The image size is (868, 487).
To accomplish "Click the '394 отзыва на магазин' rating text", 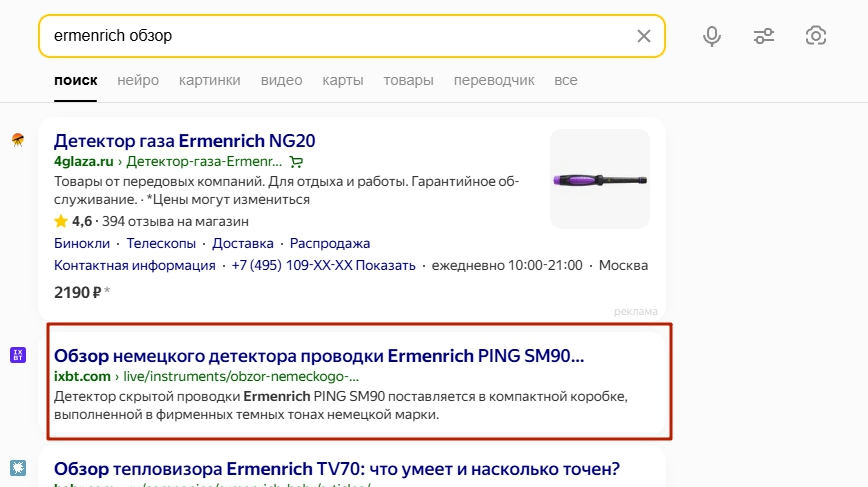I will (x=175, y=221).
